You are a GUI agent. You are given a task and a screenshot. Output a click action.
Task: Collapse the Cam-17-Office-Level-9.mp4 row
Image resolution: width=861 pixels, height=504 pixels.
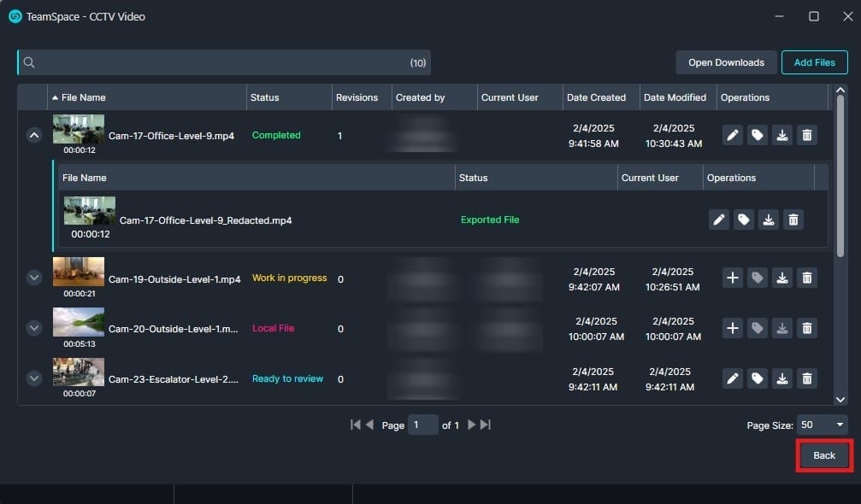coord(34,135)
